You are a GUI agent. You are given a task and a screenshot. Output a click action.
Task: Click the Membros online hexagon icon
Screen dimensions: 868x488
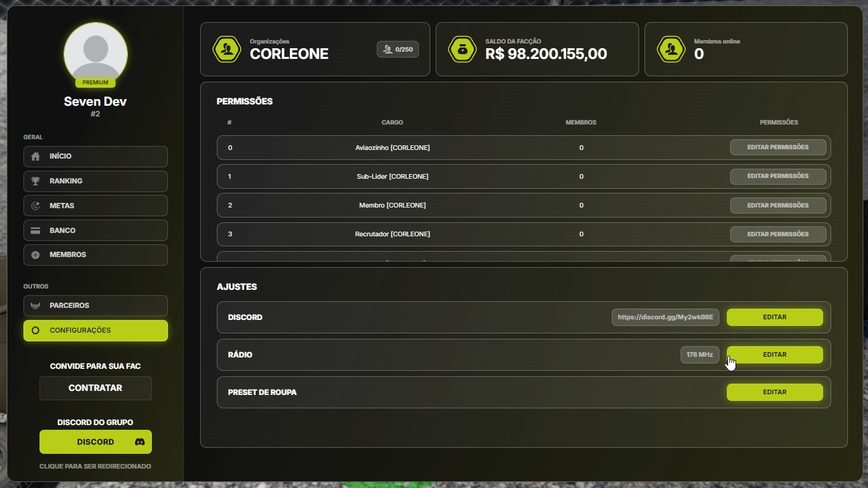671,50
